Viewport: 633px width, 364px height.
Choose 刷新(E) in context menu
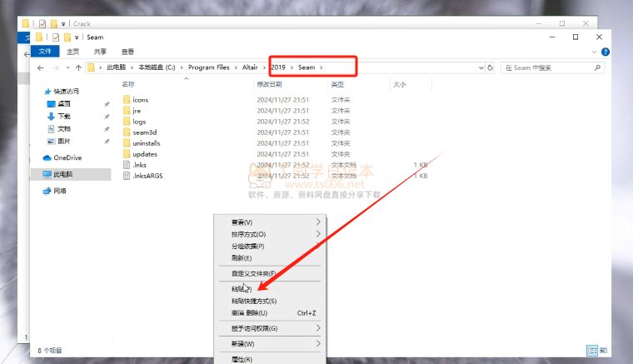[x=270, y=258]
